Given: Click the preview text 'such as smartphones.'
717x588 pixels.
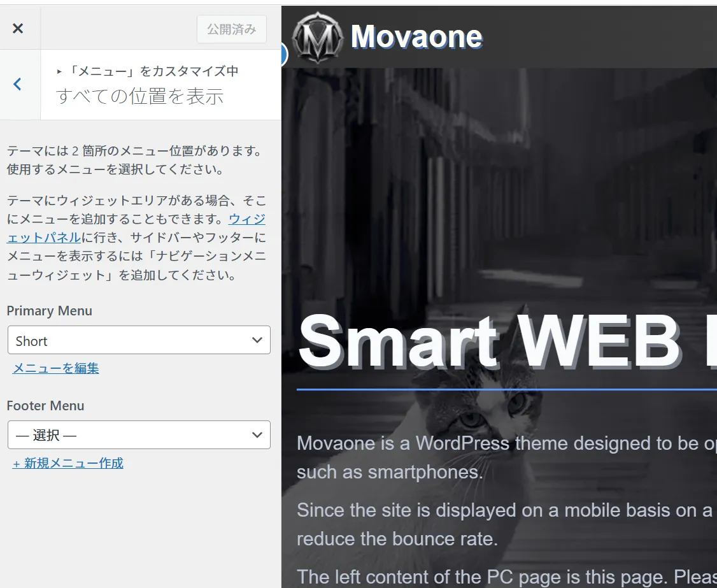Looking at the screenshot, I should (x=390, y=472).
